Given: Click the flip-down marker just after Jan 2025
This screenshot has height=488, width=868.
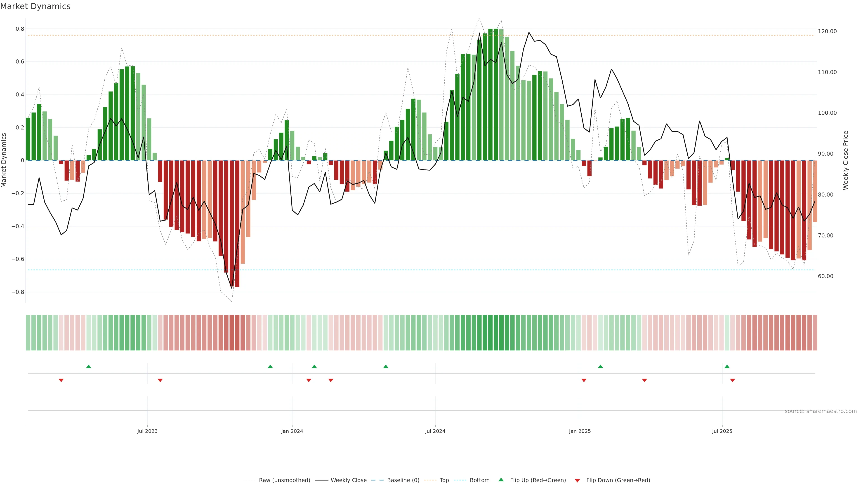Looking at the screenshot, I should [x=584, y=380].
